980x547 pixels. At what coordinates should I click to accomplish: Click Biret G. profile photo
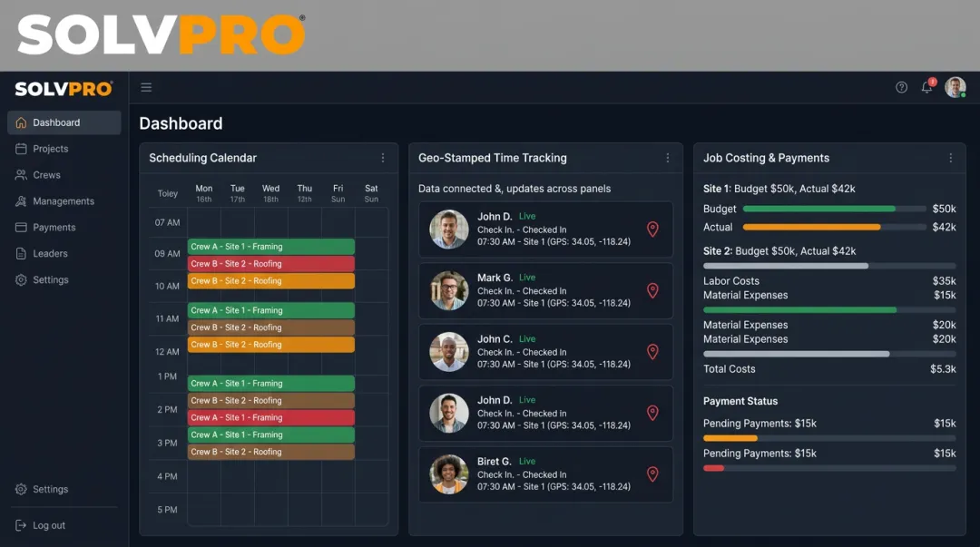tap(449, 474)
